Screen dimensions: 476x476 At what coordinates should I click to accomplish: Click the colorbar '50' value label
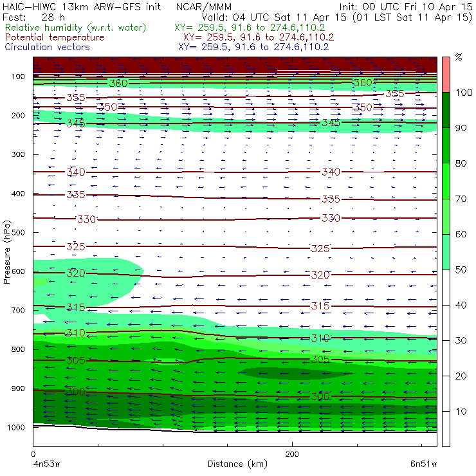(461, 270)
